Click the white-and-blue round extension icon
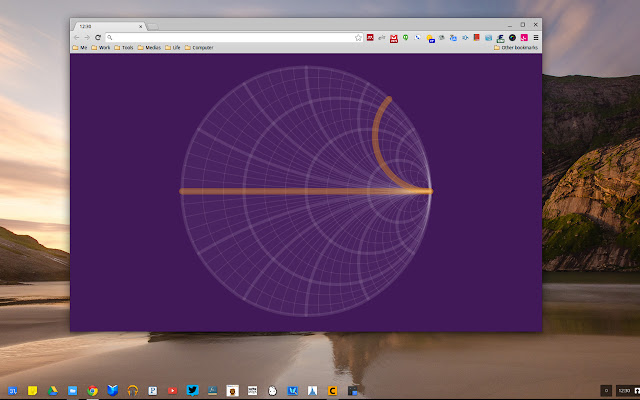The width and height of the screenshot is (640, 400). pos(417,38)
